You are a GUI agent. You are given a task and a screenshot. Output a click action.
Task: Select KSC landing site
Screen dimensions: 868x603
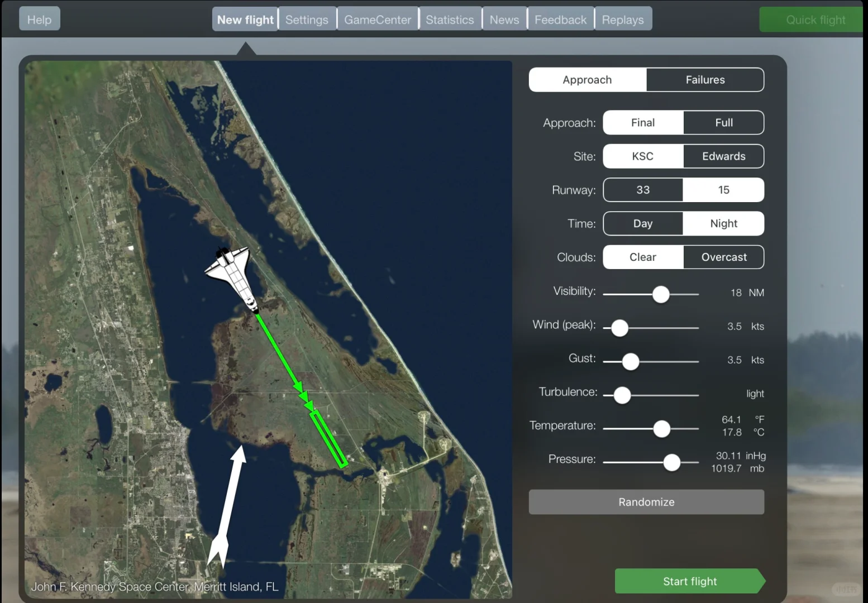click(643, 156)
